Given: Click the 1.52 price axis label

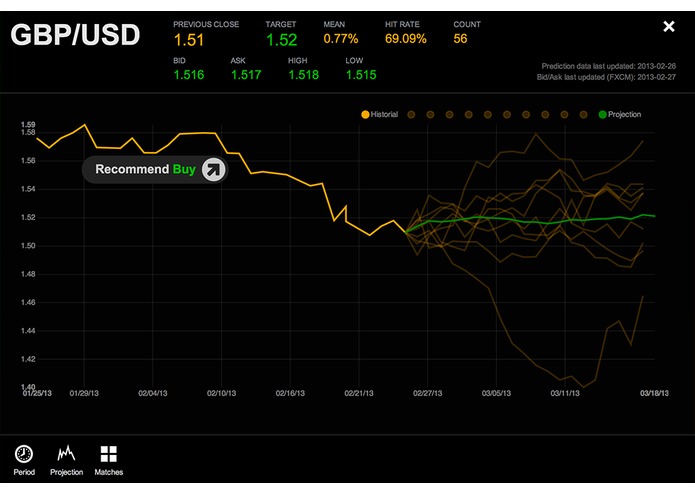Looking at the screenshot, I should (x=28, y=218).
